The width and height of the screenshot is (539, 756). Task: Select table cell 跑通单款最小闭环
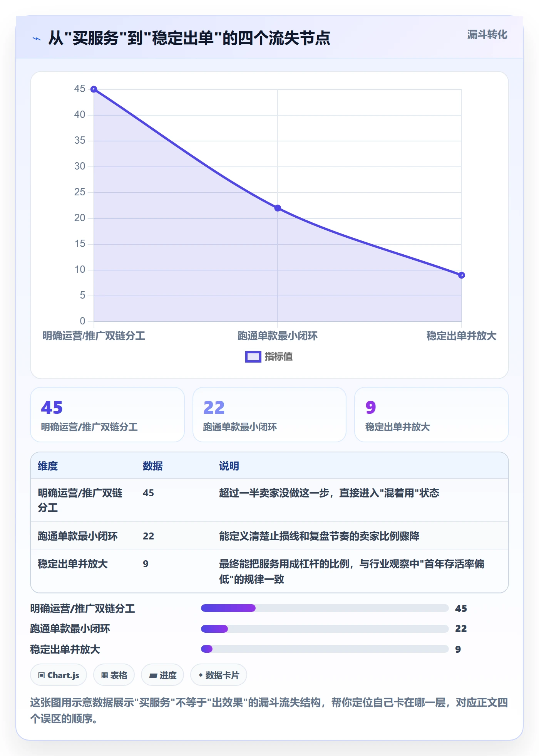(x=78, y=536)
